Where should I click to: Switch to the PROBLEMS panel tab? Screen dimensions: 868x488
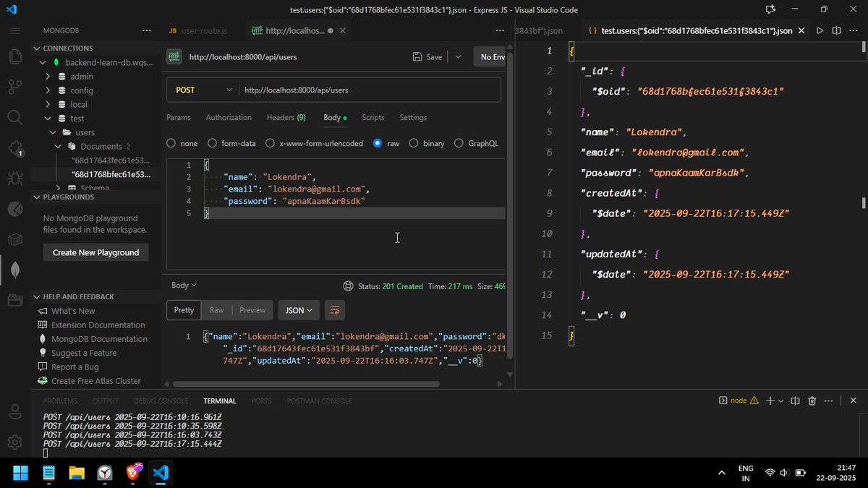pyautogui.click(x=60, y=401)
